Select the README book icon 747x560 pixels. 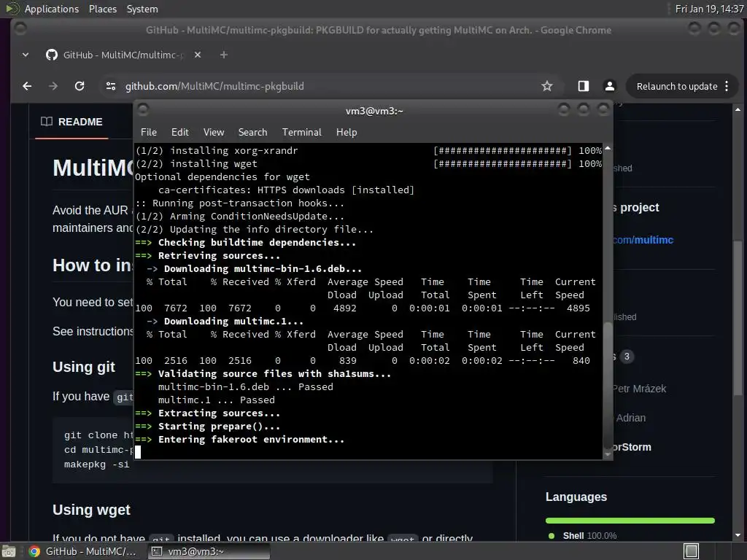[x=47, y=122]
